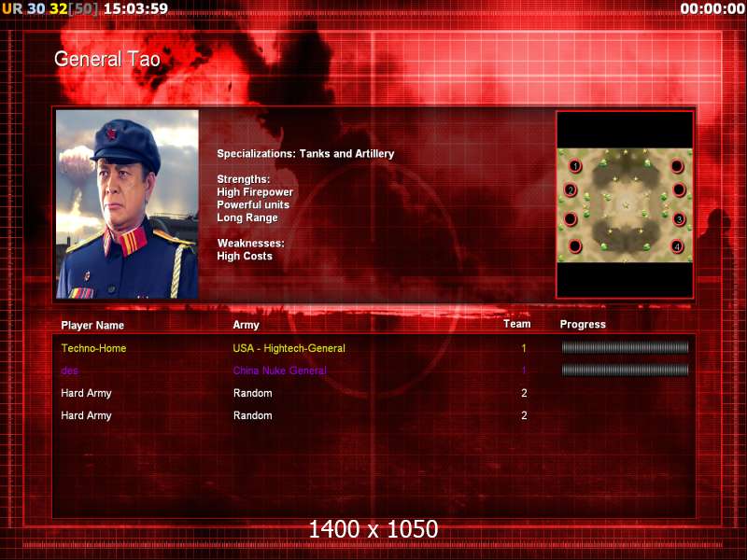This screenshot has width=747, height=560.
Task: Select the Techno-Home player entry
Action: tap(93, 348)
